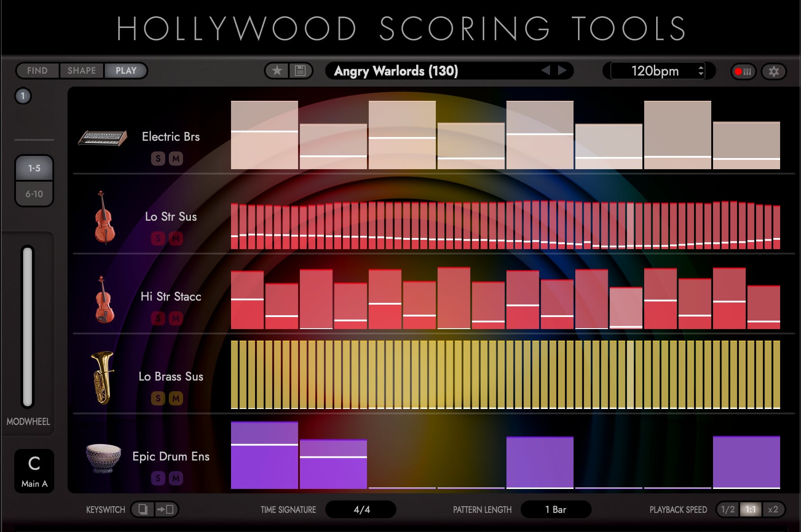Viewport: 801px width, 532px height.
Task: Open the pattern length 1 Bar selector
Action: (x=556, y=509)
